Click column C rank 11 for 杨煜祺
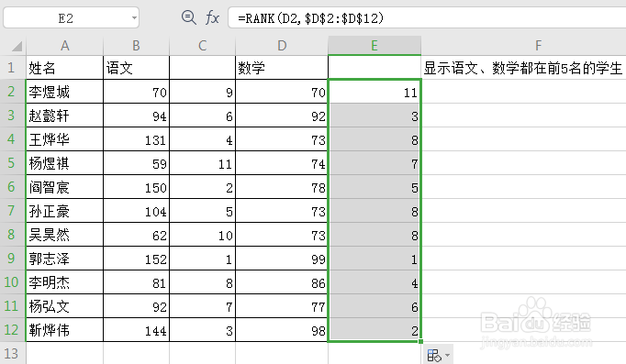Viewport: 626px width, 364px height. pyautogui.click(x=203, y=162)
